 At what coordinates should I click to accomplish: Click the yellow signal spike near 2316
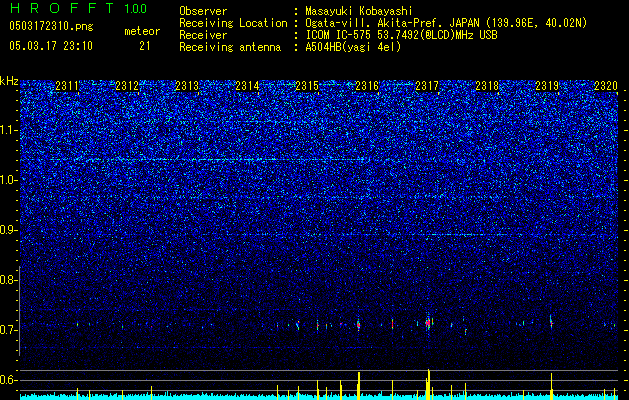pyautogui.click(x=359, y=384)
